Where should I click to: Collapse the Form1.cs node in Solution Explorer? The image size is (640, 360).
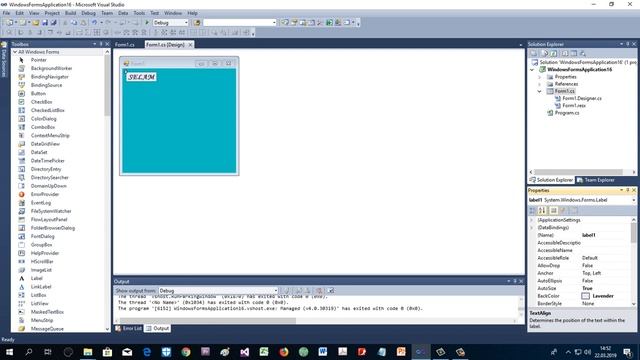click(540, 91)
